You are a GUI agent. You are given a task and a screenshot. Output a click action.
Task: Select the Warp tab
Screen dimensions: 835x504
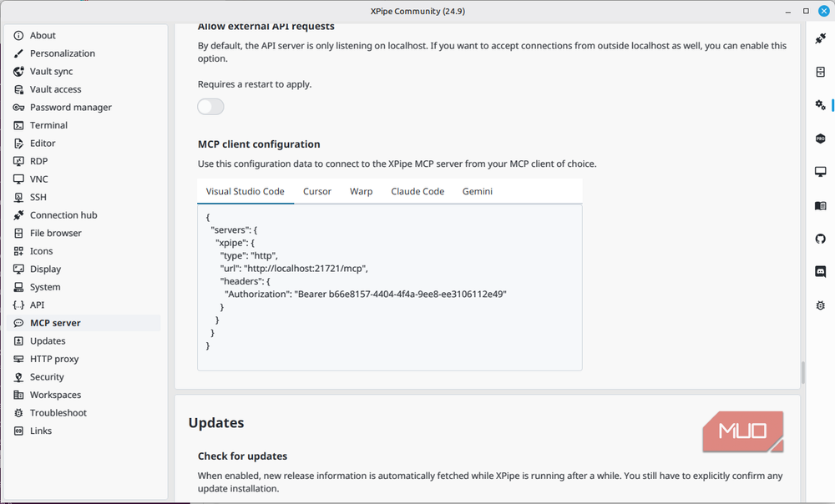pyautogui.click(x=361, y=192)
